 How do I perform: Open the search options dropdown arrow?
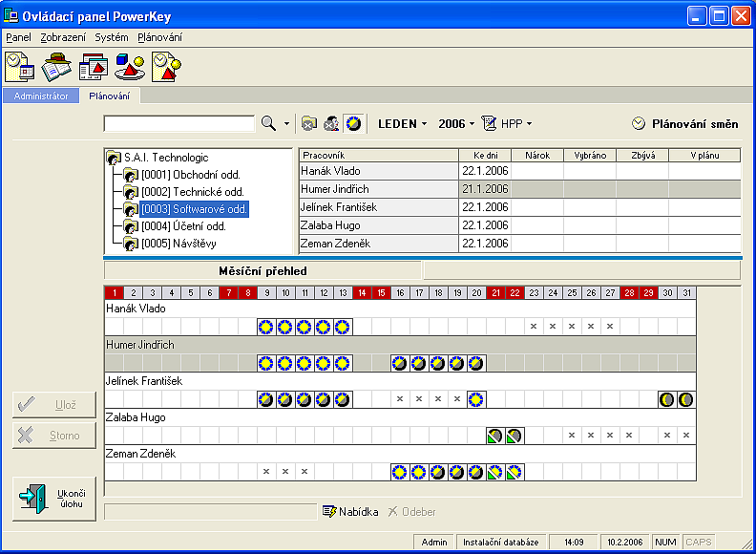(x=287, y=124)
